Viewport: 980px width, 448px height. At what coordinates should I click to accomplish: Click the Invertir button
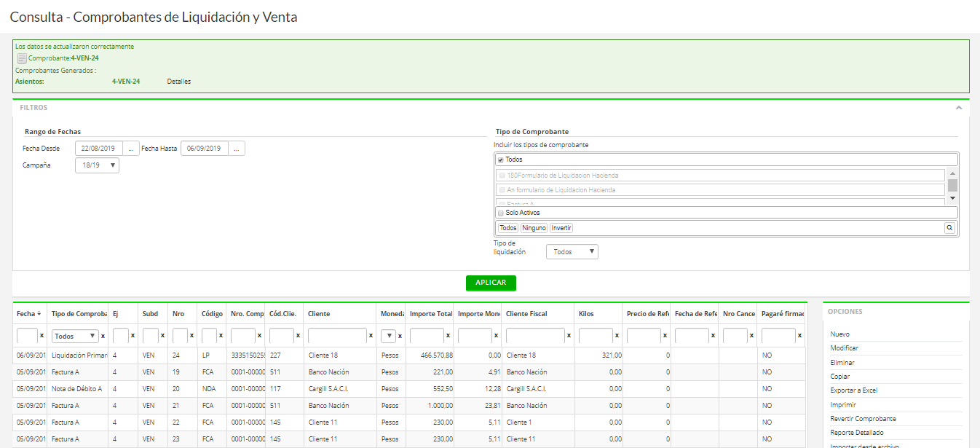(561, 228)
